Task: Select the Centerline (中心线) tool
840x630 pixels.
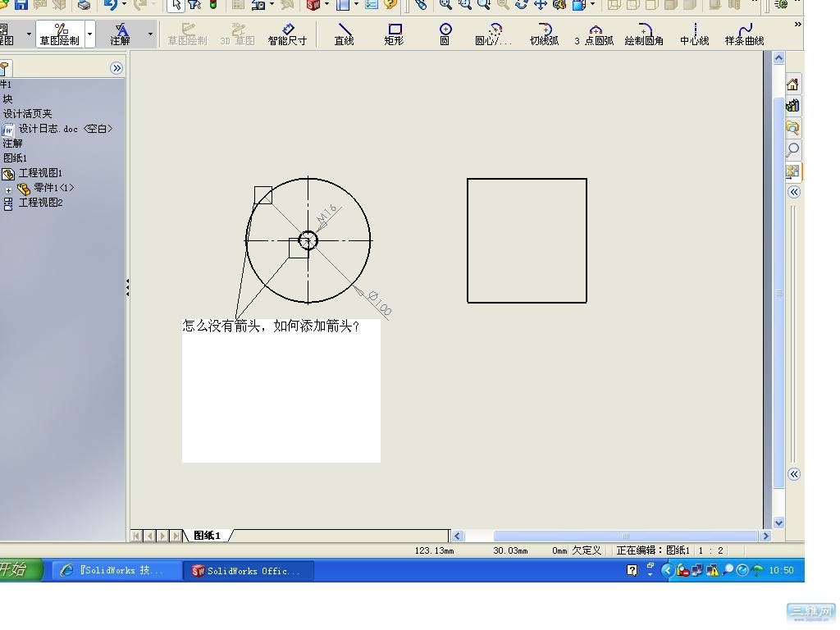Action: coord(694,34)
